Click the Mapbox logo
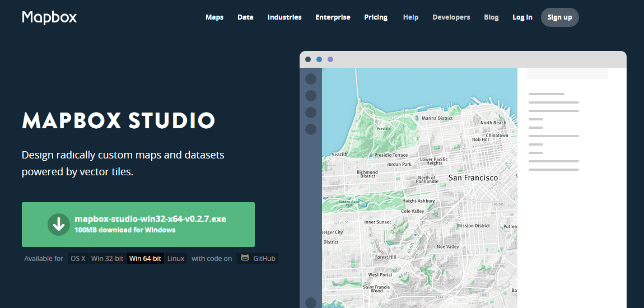 [x=49, y=17]
